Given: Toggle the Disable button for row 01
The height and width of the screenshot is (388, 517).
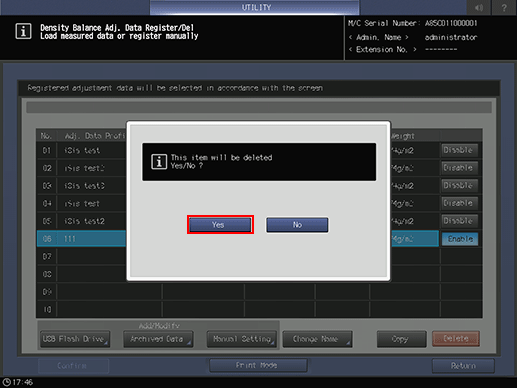Looking at the screenshot, I should coord(460,150).
